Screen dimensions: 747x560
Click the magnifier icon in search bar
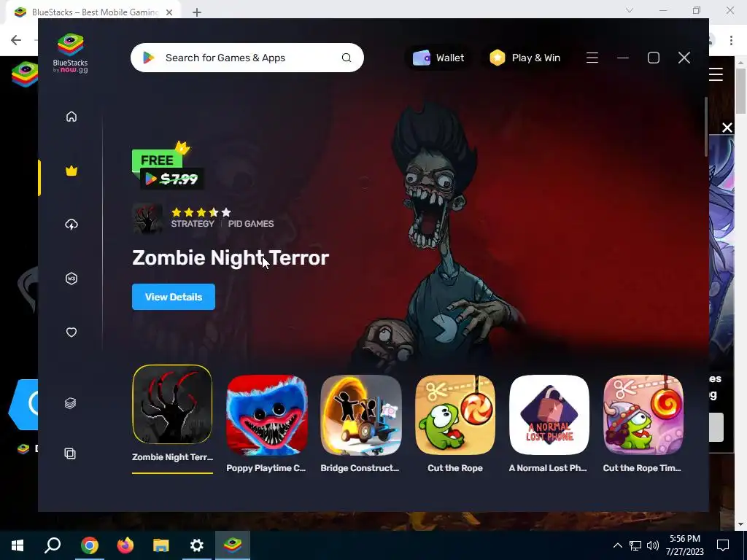(x=347, y=58)
